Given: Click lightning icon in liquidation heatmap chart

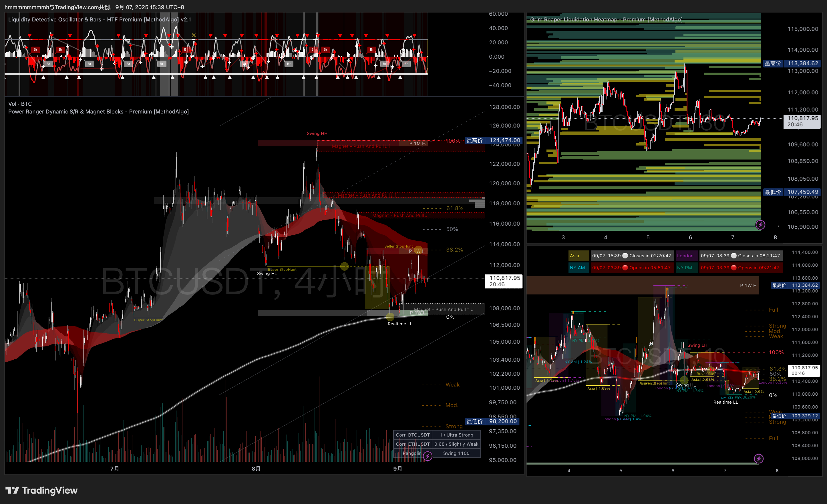Looking at the screenshot, I should click(760, 225).
